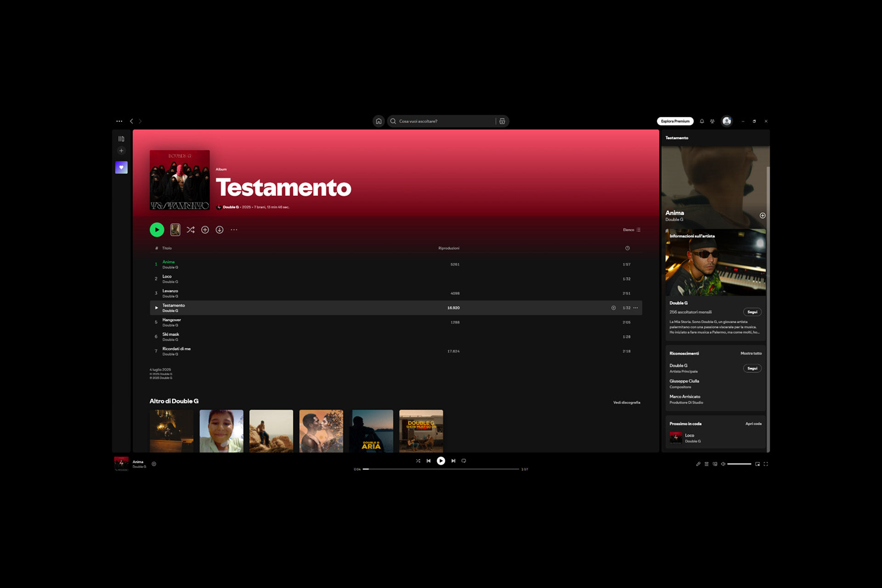
Task: Open Vedi discografia link
Action: click(x=627, y=402)
